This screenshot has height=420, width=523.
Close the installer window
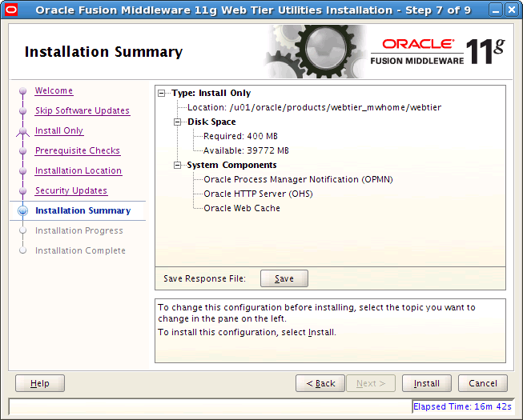click(x=512, y=10)
